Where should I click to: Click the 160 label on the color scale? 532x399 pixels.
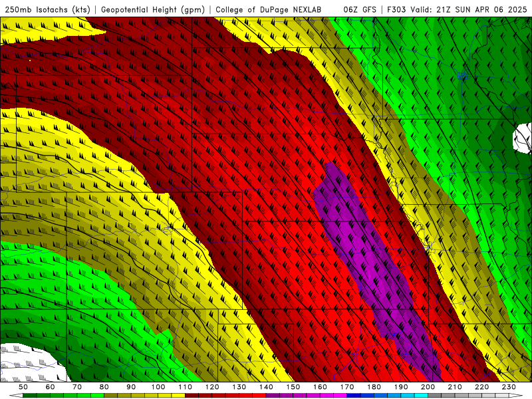click(x=320, y=387)
